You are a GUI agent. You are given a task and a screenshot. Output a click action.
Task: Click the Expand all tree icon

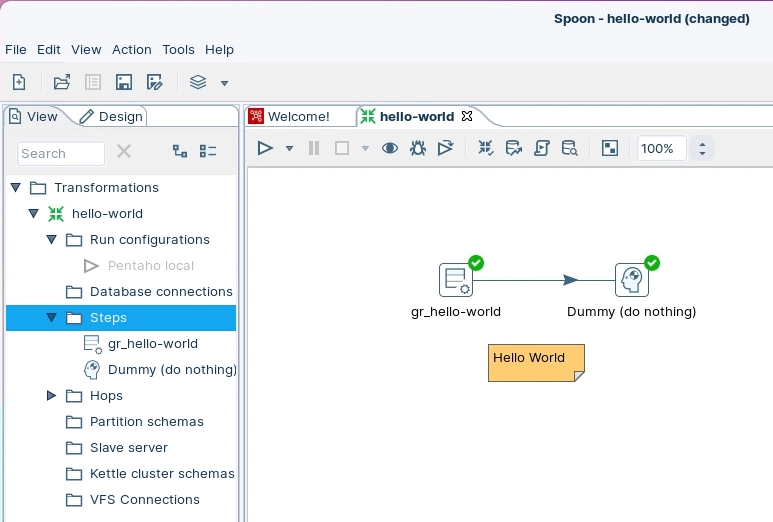pos(180,151)
